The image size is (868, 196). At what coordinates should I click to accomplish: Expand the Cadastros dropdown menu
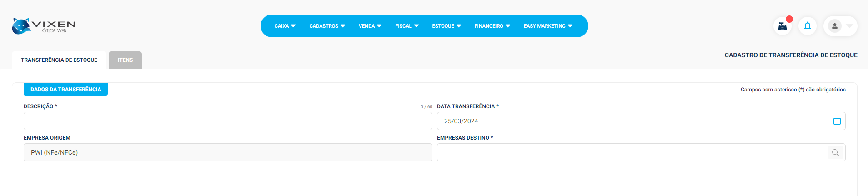pyautogui.click(x=327, y=26)
